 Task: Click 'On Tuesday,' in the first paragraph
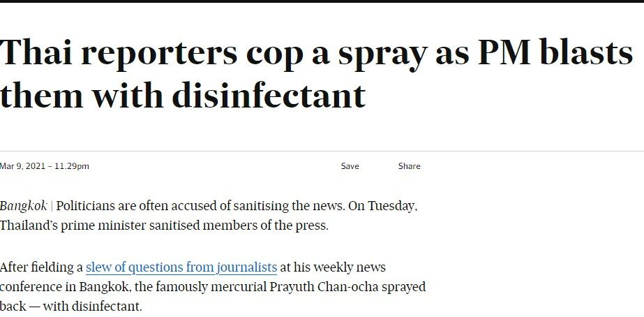pyautogui.click(x=383, y=206)
